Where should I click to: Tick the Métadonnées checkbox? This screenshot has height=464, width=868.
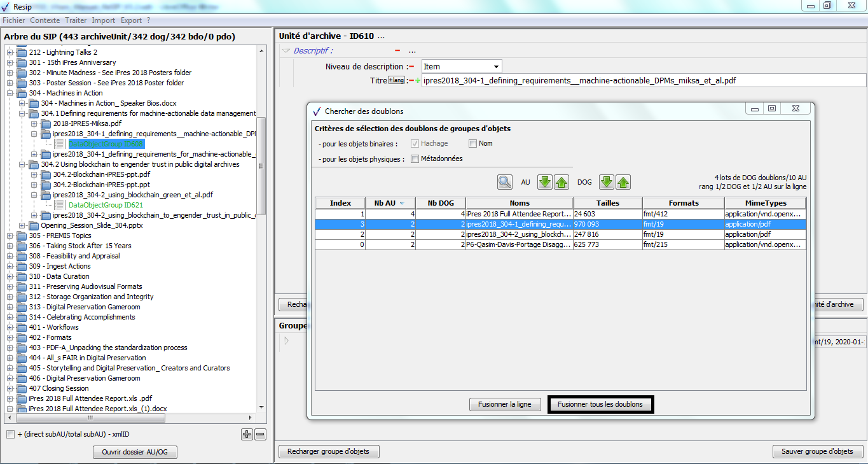[415, 159]
